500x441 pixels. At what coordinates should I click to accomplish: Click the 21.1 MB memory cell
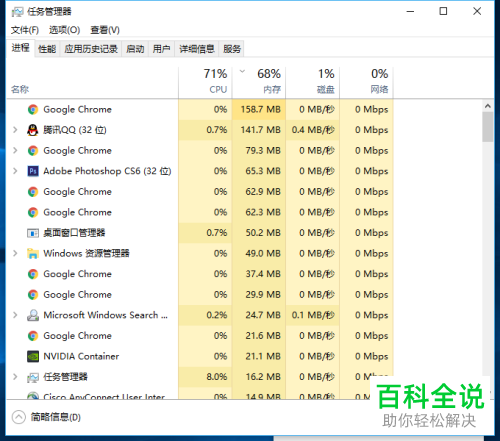259,356
